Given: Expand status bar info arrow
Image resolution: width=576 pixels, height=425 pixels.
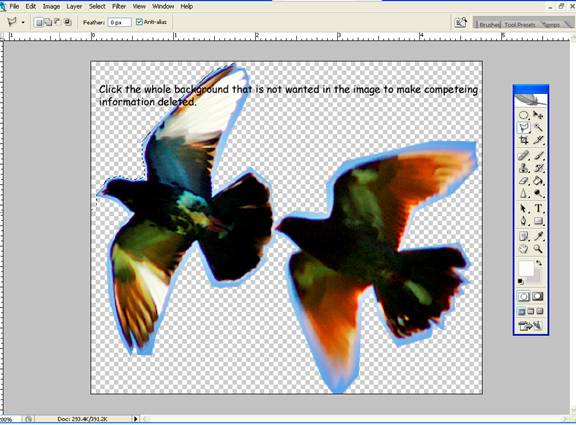Looking at the screenshot, I should (136, 418).
